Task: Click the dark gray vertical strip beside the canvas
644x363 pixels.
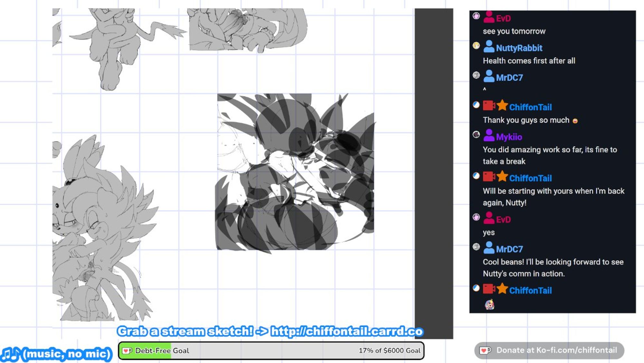Action: 434,174
